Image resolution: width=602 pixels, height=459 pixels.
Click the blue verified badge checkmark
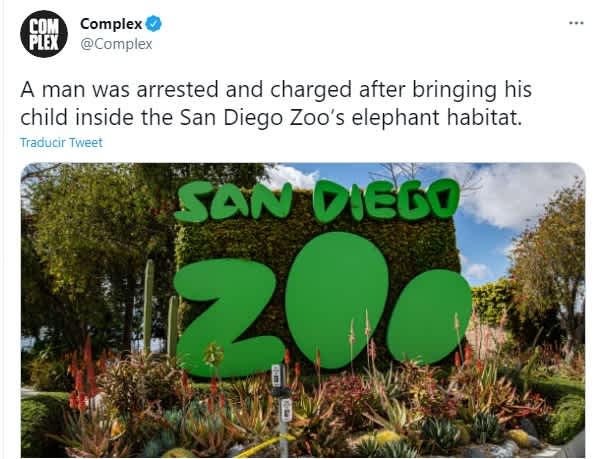pos(154,24)
